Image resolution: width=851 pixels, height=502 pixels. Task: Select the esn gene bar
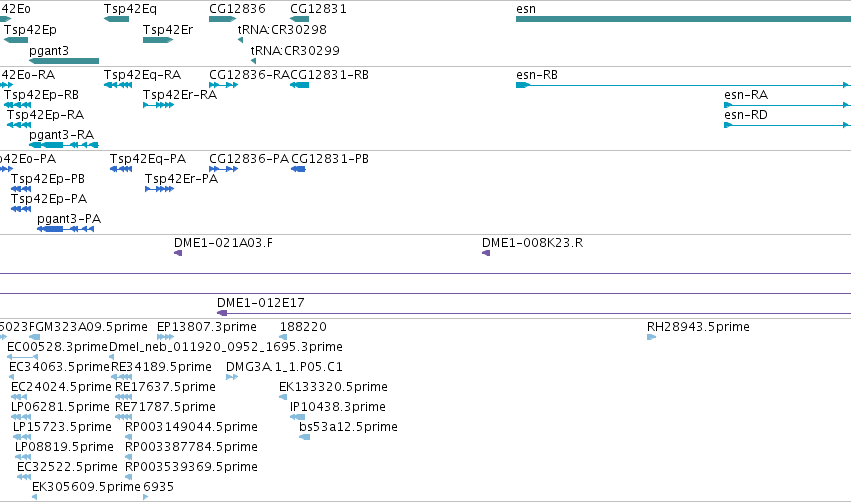click(x=683, y=19)
